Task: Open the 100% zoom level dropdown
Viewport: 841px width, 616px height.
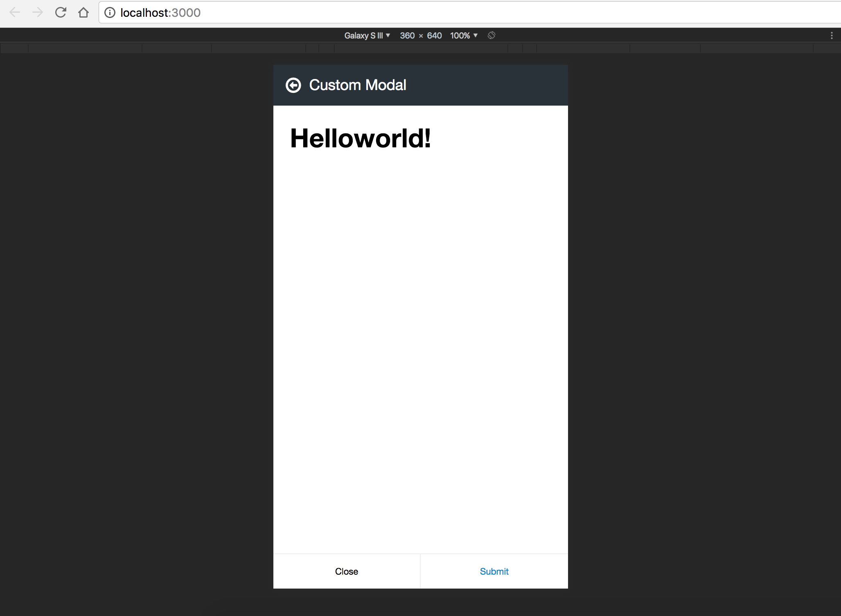Action: click(x=464, y=36)
